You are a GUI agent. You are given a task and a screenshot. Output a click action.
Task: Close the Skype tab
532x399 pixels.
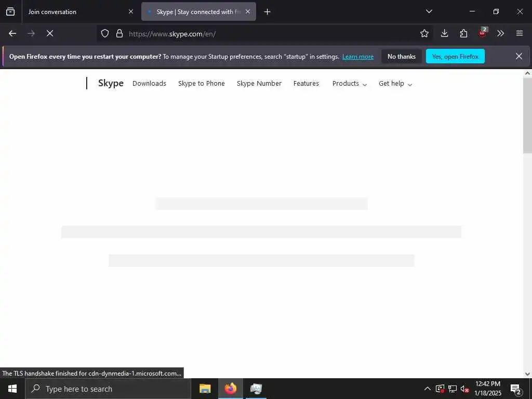click(248, 11)
